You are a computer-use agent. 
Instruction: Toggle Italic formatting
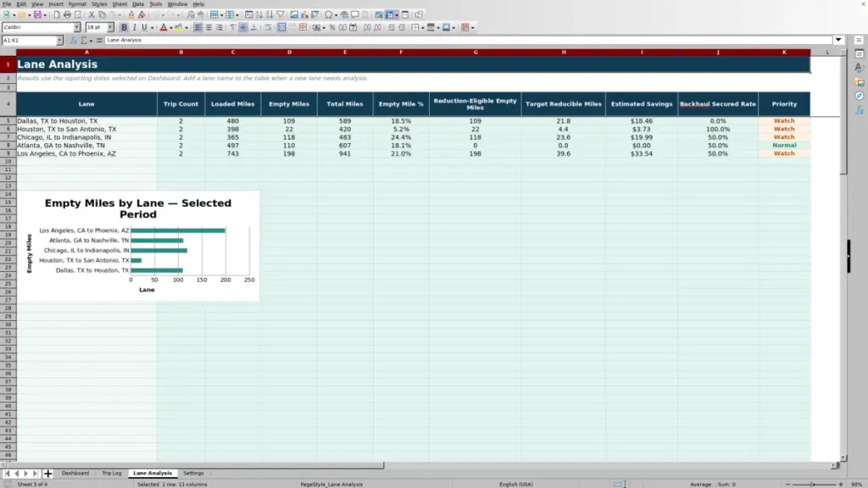pos(134,28)
